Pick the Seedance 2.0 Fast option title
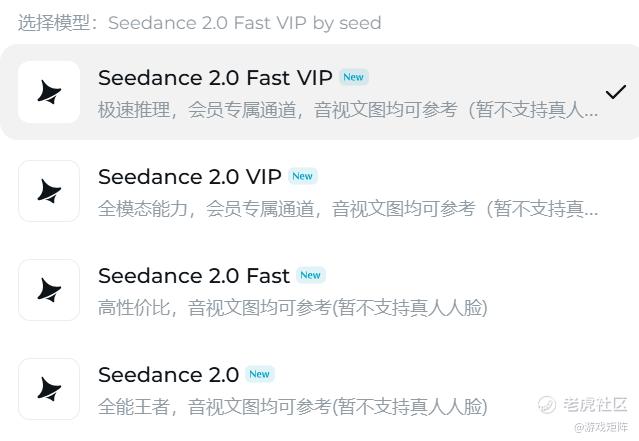 coord(194,276)
